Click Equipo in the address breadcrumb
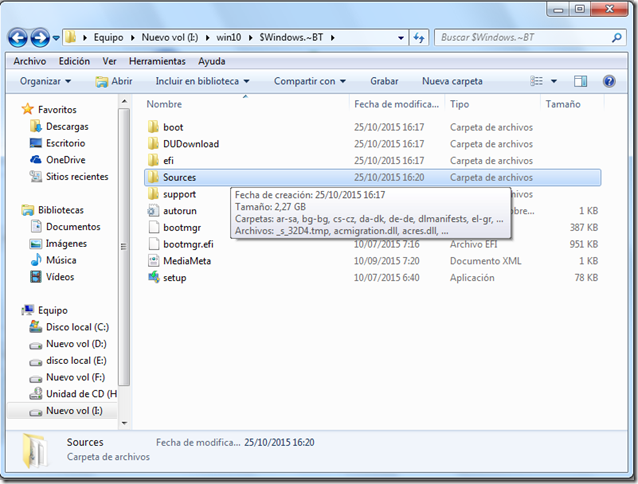The image size is (638, 484). click(x=108, y=37)
